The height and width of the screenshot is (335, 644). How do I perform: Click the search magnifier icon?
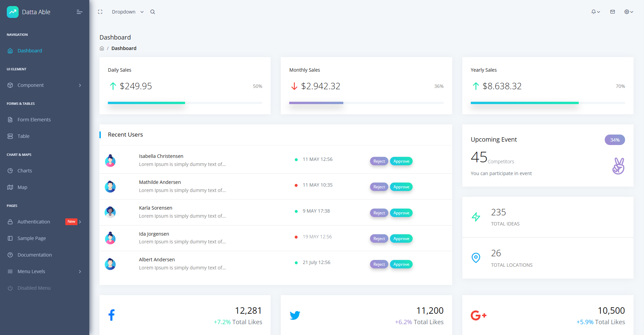(x=153, y=12)
